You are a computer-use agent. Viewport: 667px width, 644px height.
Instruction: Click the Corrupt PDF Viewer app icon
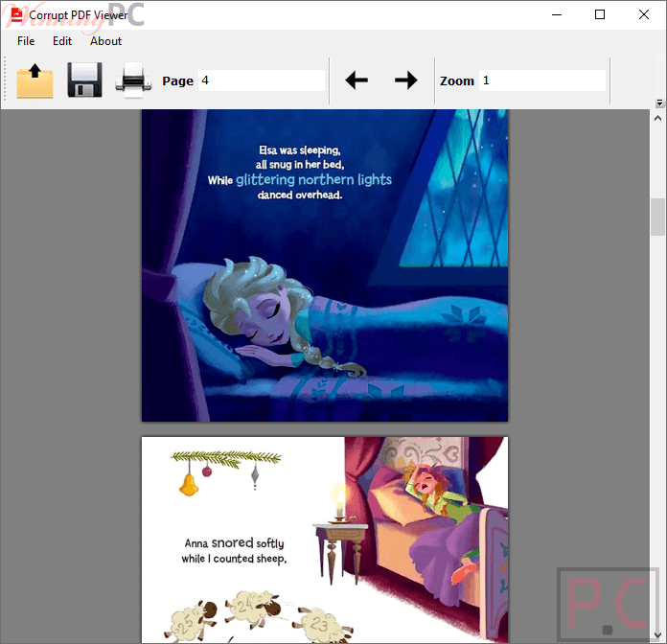point(16,15)
